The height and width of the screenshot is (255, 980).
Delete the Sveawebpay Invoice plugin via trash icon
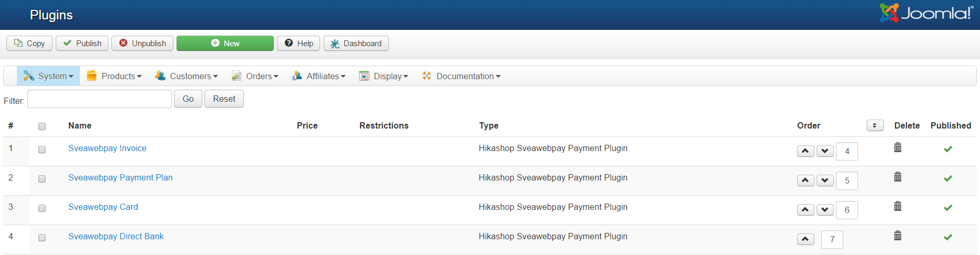(898, 147)
